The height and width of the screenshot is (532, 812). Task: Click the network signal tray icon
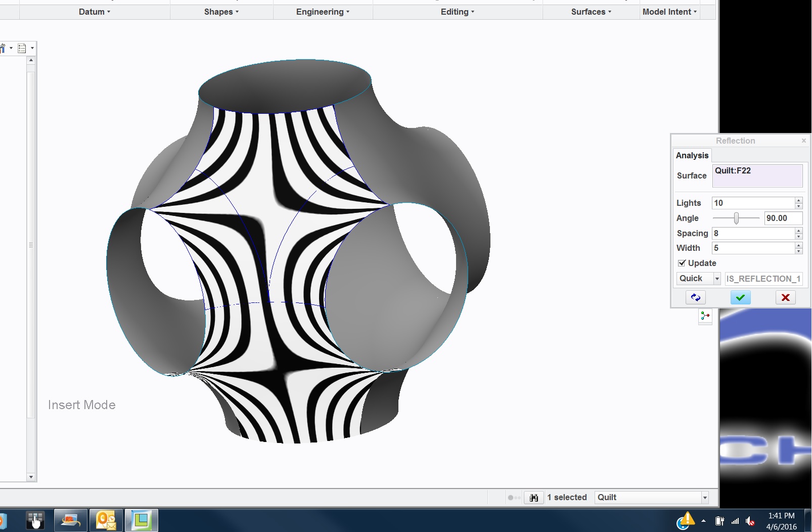(x=735, y=521)
